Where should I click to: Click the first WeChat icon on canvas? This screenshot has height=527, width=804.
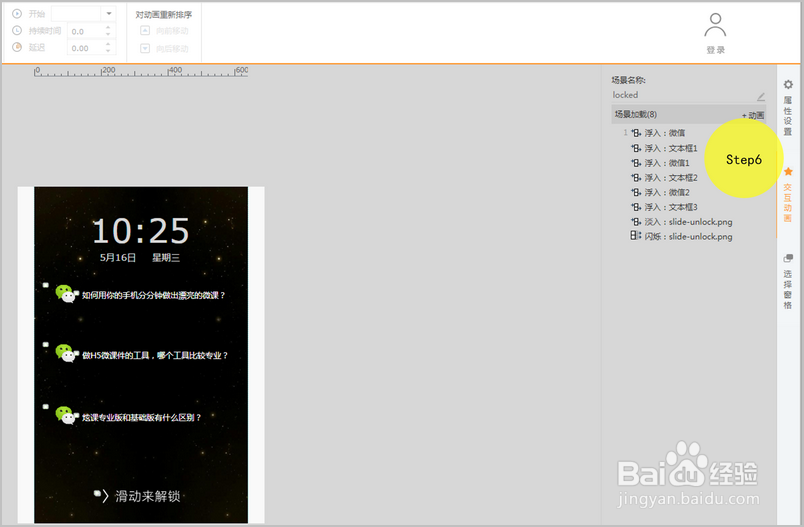pos(66,294)
